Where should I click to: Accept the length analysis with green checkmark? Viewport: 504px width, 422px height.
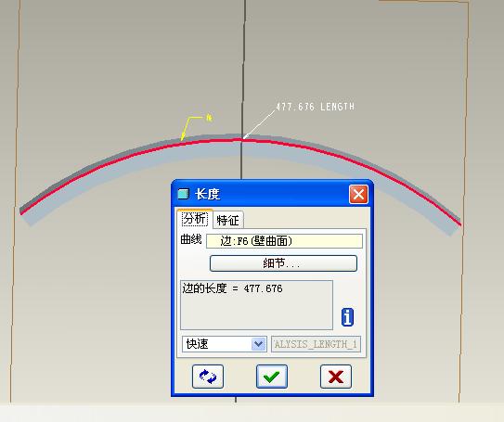click(272, 377)
